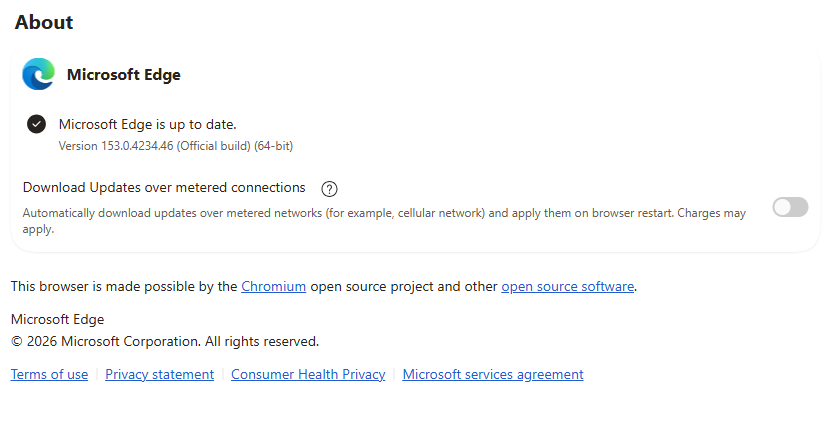The image size is (837, 427).
Task: Click the plain Microsoft Edge text above copyright
Action: pyautogui.click(x=57, y=319)
